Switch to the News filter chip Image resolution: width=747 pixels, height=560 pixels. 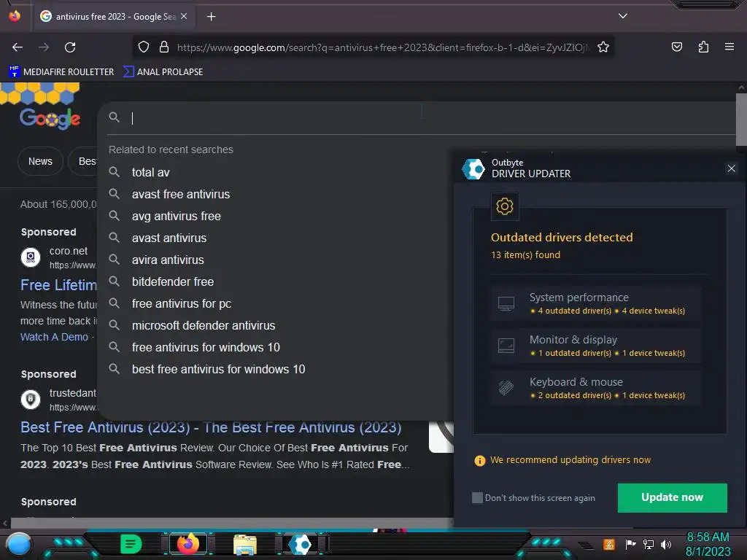click(x=40, y=161)
